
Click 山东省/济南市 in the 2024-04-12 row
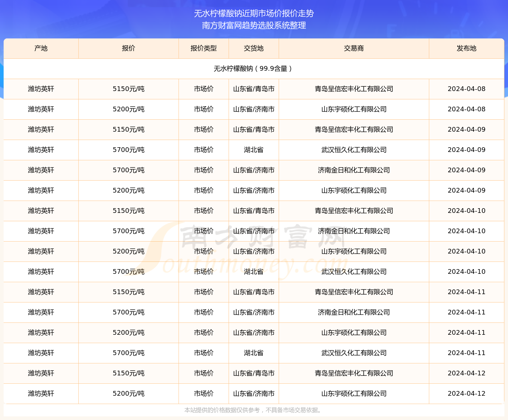(x=254, y=394)
